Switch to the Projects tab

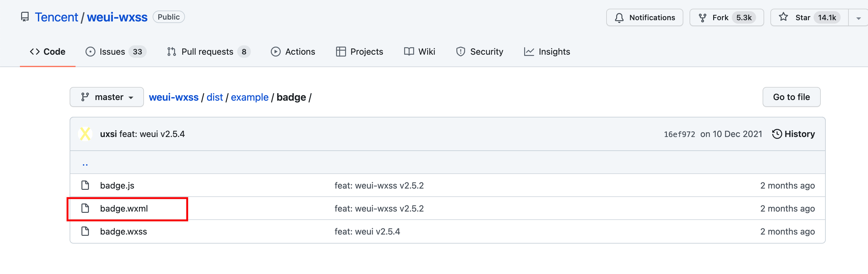[359, 52]
